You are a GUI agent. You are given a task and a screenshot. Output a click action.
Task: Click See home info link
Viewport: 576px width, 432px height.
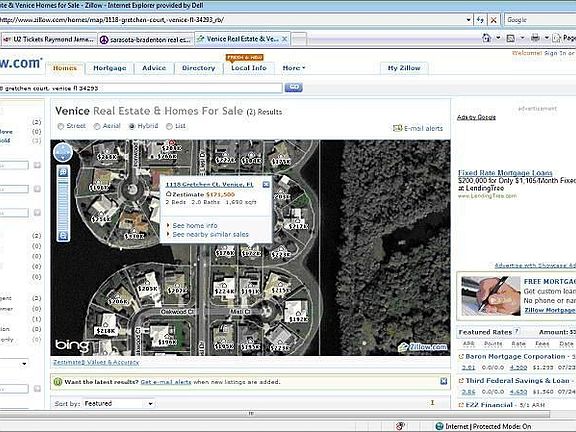click(x=195, y=226)
